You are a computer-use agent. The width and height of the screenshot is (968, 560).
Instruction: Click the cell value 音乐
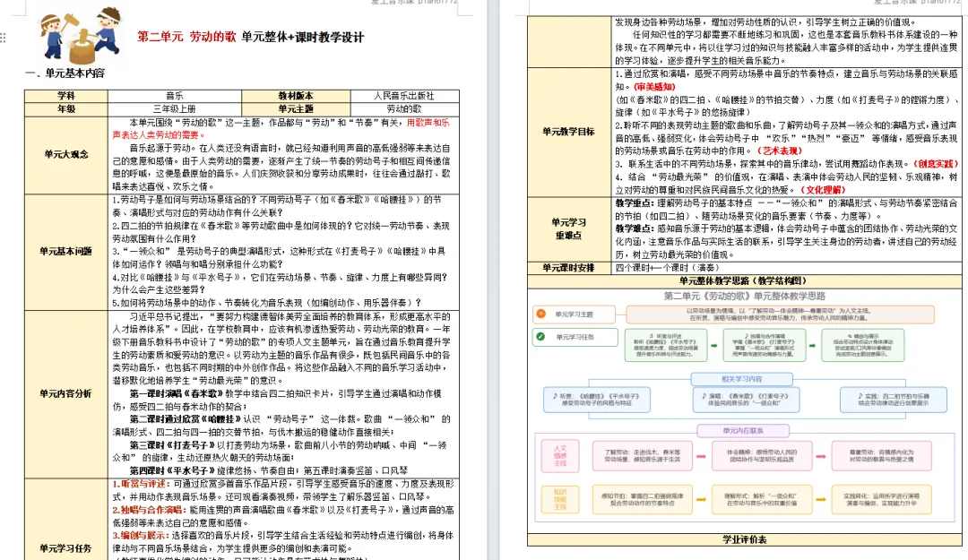175,96
